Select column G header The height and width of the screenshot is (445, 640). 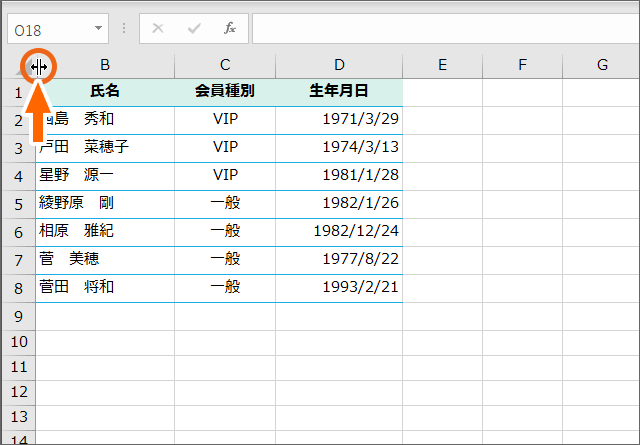tap(601, 65)
